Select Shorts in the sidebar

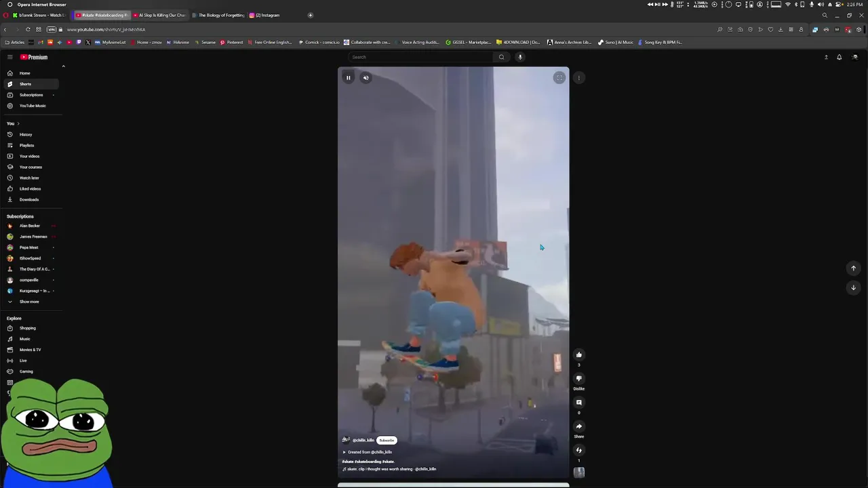(30, 84)
